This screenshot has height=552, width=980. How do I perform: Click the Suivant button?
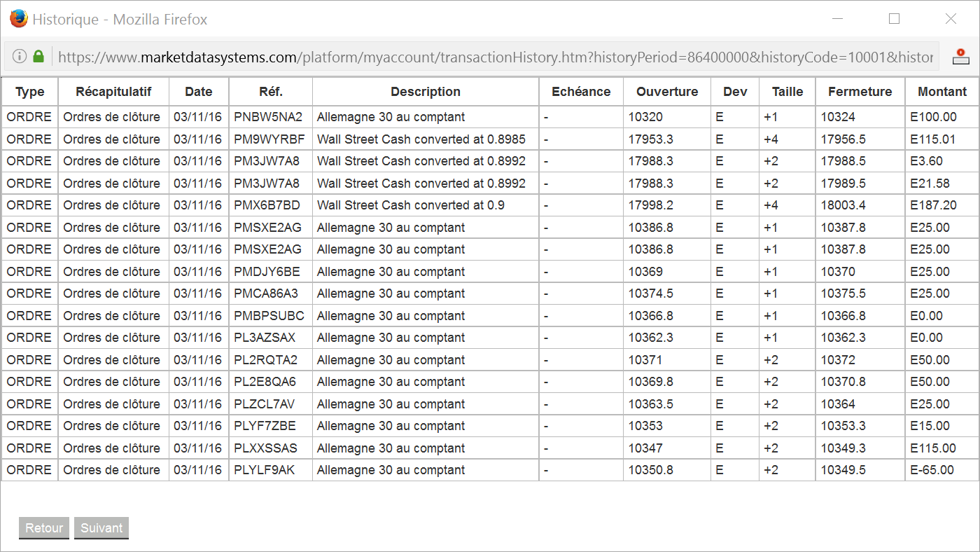pos(101,528)
